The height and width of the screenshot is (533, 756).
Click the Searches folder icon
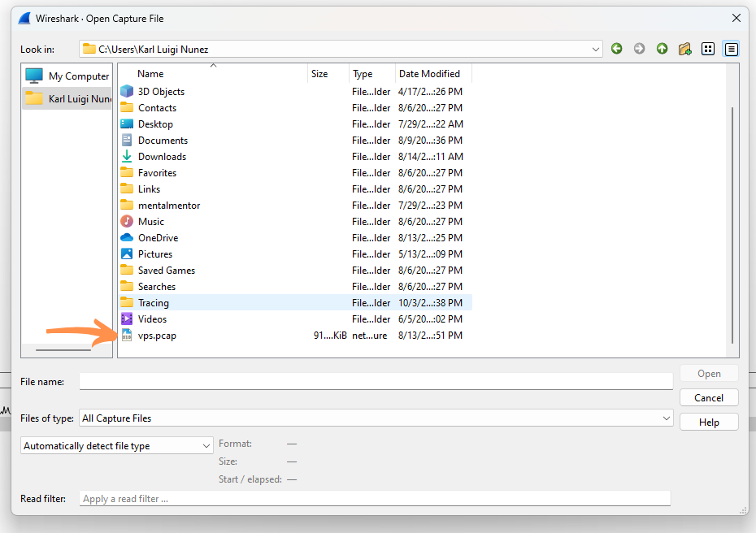point(127,286)
